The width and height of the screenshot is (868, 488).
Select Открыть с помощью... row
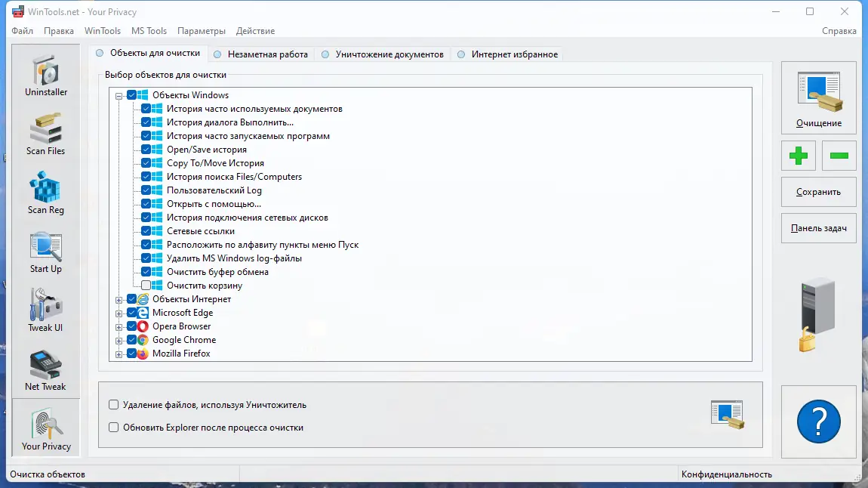click(214, 204)
